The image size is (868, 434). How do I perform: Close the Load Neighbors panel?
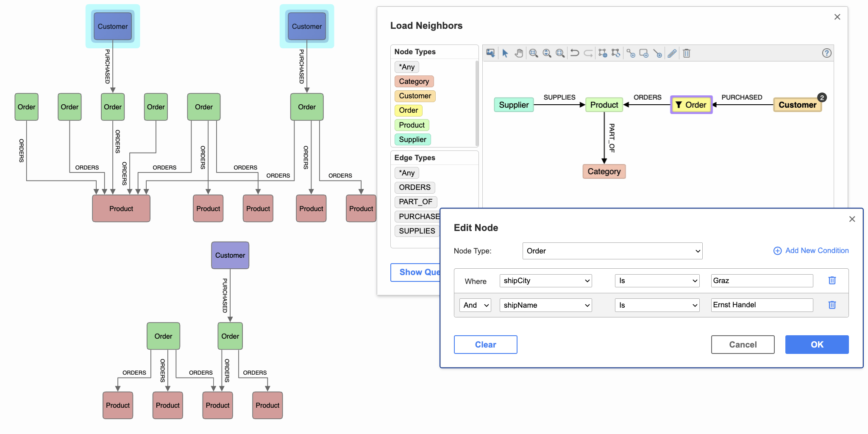(x=837, y=17)
